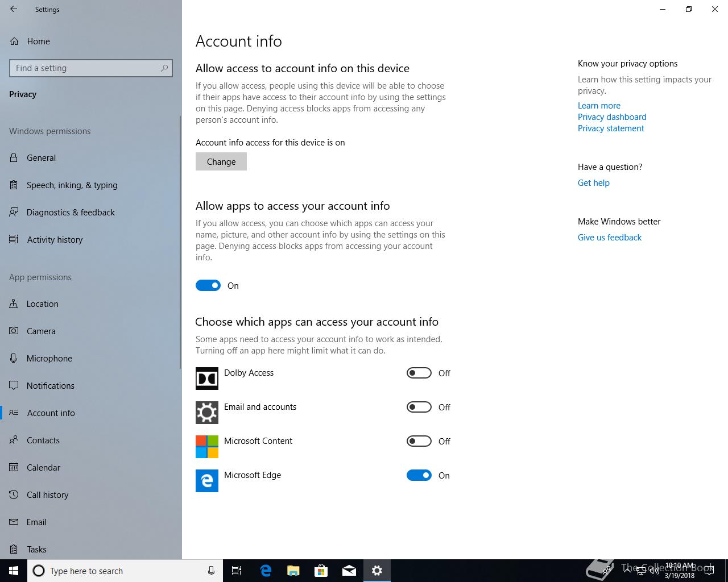Click the Change button
This screenshot has height=582, width=728.
point(221,161)
